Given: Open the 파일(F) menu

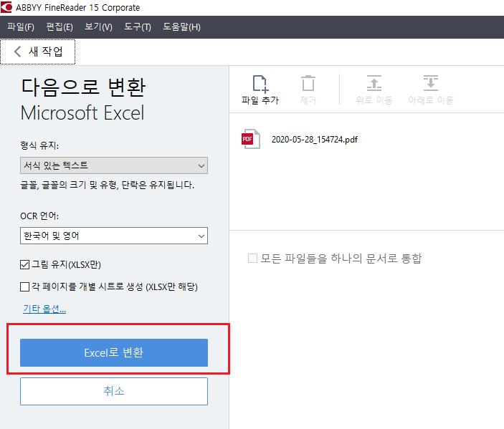Looking at the screenshot, I should pyautogui.click(x=21, y=27).
